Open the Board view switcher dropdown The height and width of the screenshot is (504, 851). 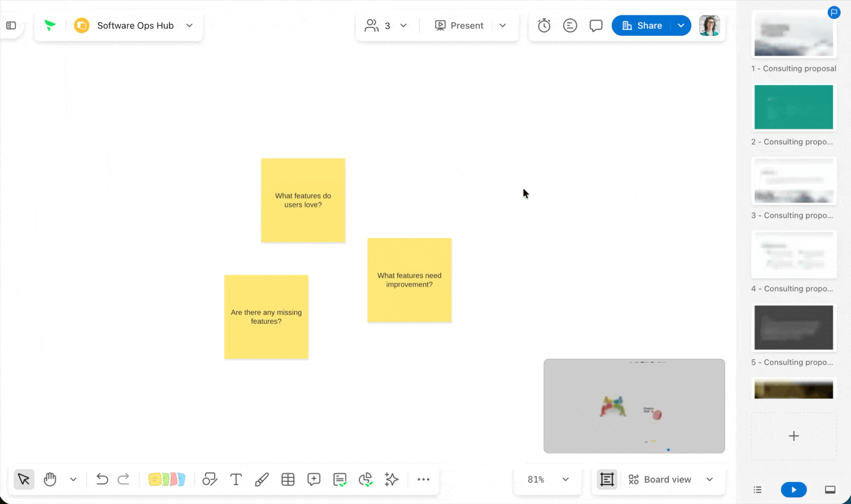670,479
